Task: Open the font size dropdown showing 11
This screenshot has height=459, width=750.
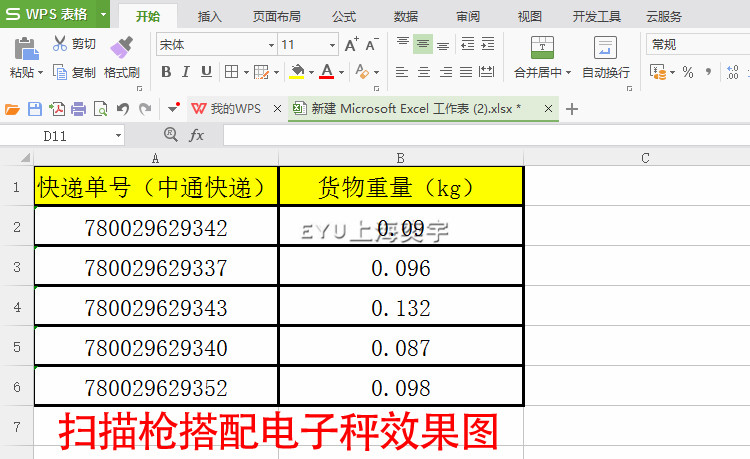Action: coord(332,45)
